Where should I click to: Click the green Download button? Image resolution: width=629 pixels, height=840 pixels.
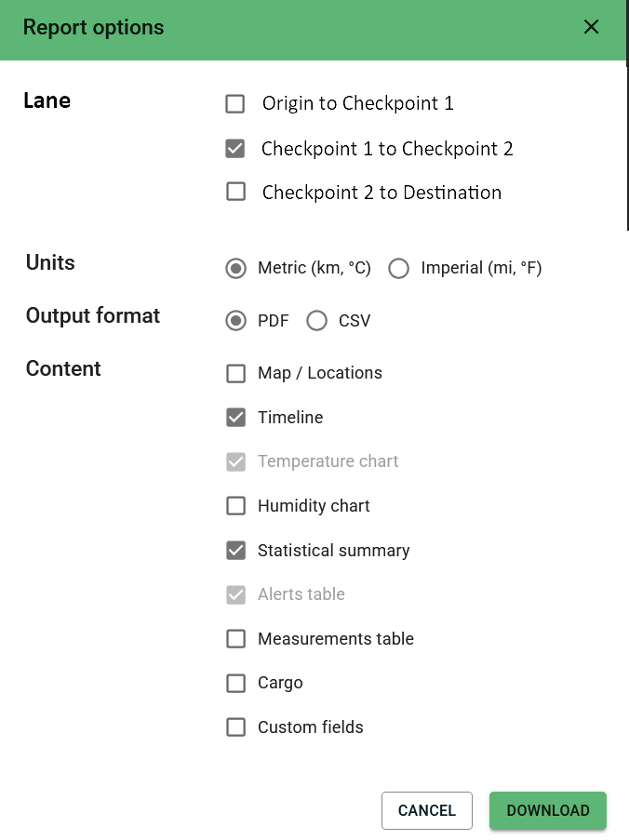click(x=548, y=810)
